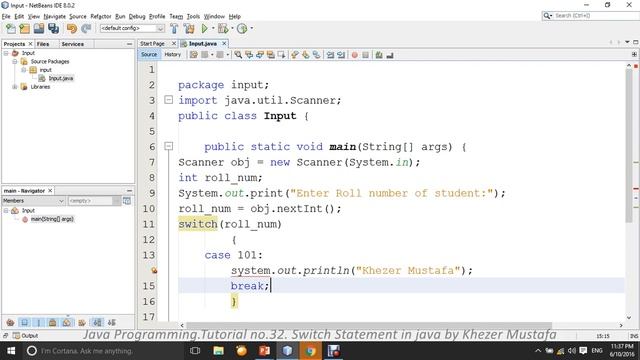Open the Output window button
640x360 pixels.
point(25,336)
